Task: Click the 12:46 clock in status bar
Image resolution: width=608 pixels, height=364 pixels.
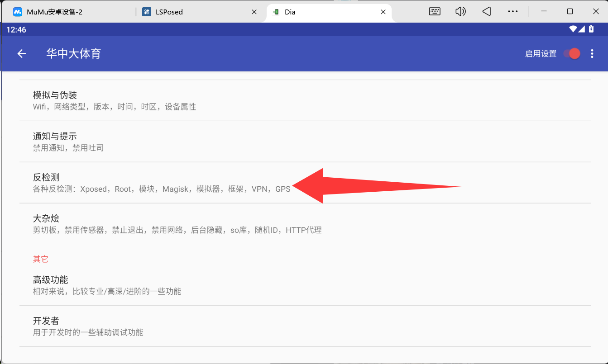Action: pyautogui.click(x=16, y=30)
